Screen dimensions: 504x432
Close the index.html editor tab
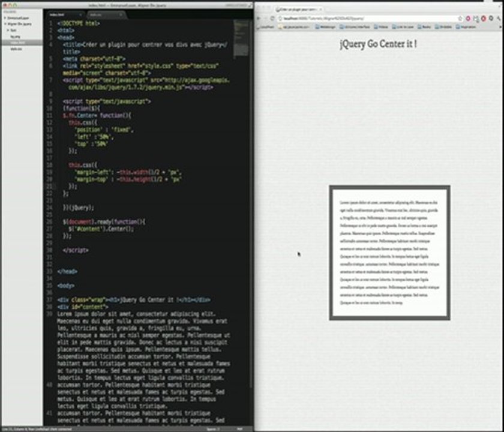pos(80,15)
